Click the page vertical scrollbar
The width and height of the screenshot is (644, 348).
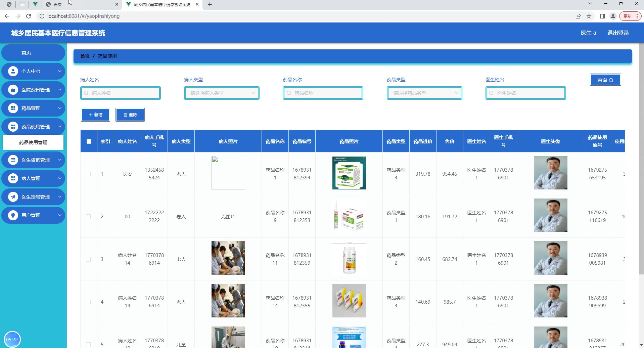(x=641, y=158)
